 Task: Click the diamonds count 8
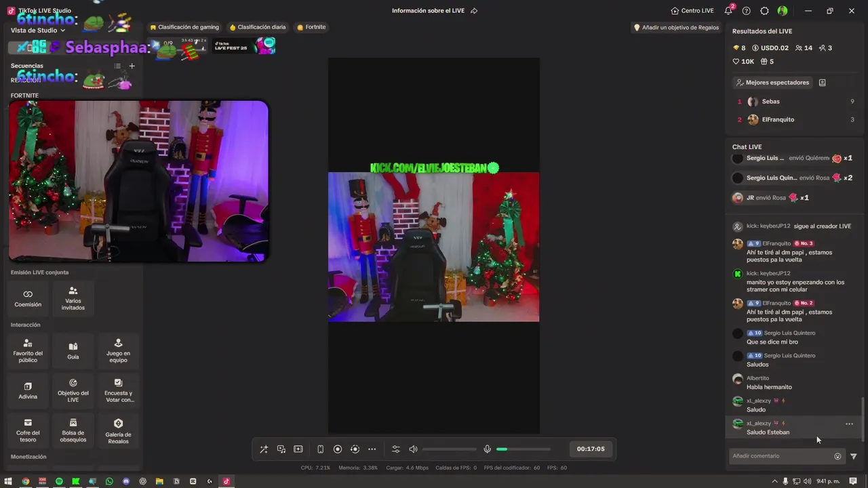(739, 48)
